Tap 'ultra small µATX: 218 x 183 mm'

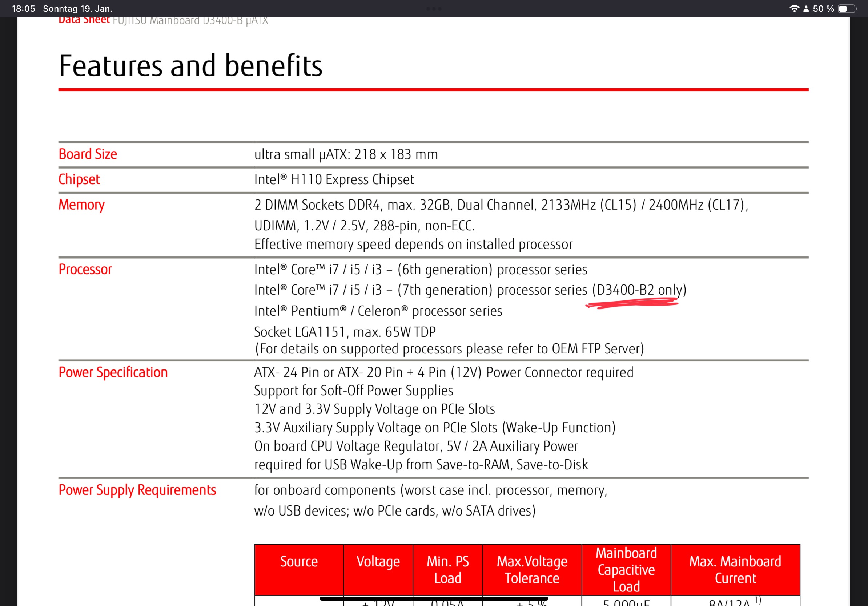pyautogui.click(x=346, y=154)
